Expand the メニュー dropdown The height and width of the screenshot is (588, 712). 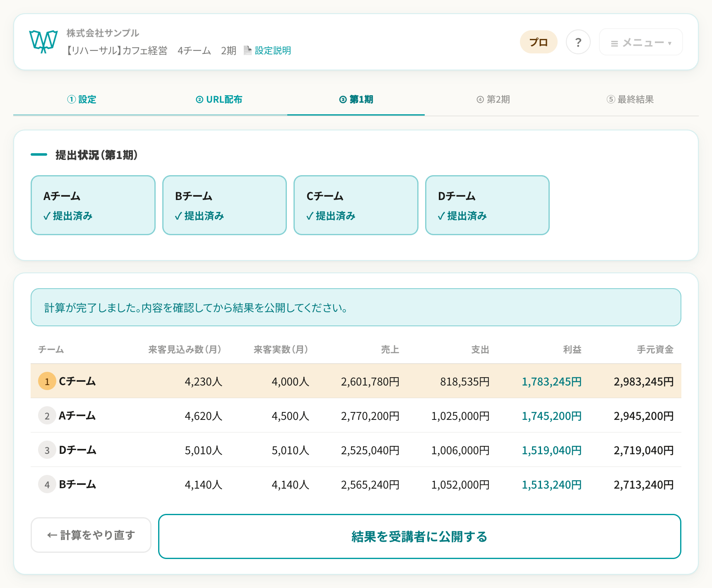(x=641, y=42)
